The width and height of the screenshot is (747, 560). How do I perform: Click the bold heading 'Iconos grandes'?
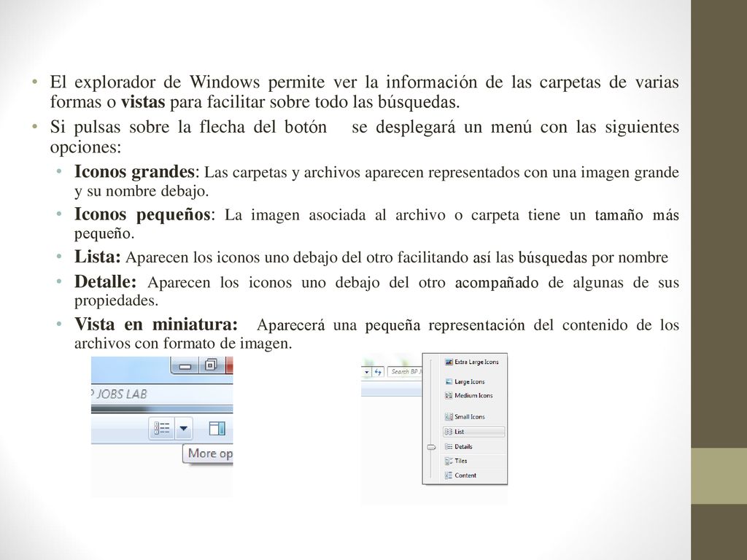coord(134,171)
